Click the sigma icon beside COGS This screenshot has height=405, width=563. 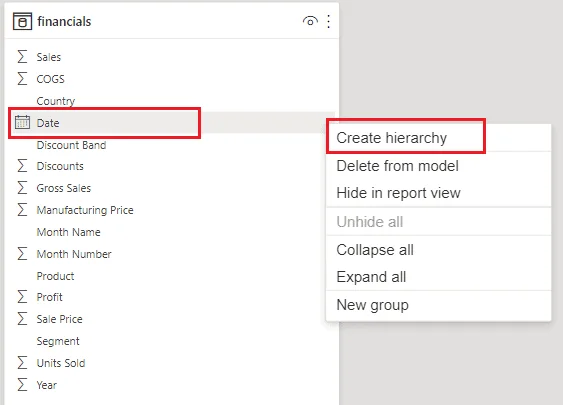click(x=22, y=79)
